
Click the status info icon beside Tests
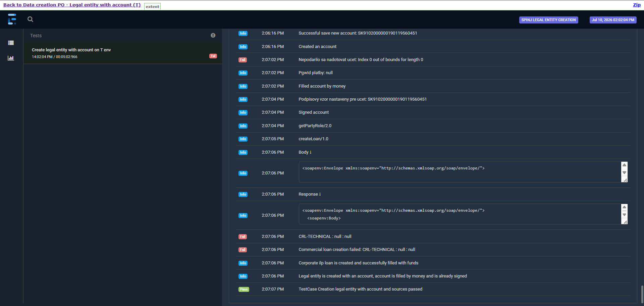tap(213, 35)
